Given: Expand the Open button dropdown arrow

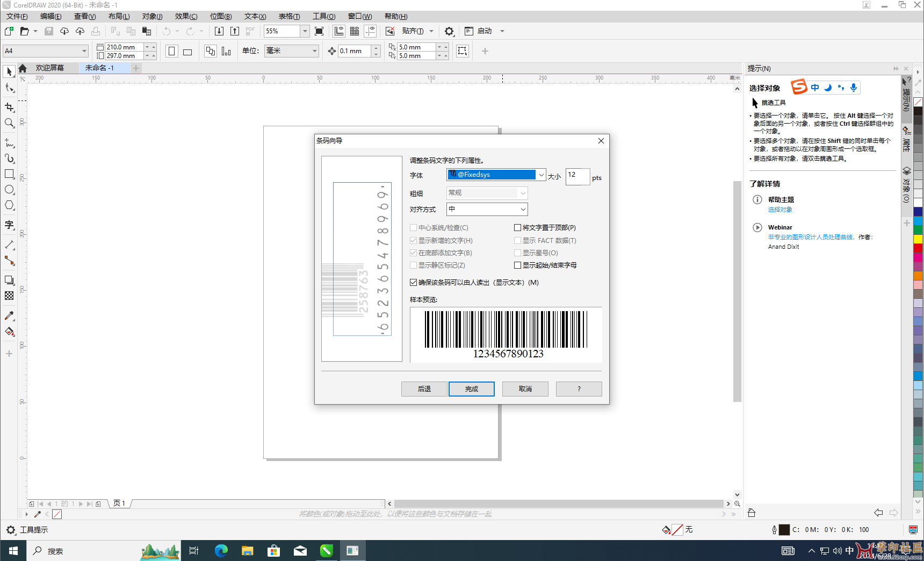Looking at the screenshot, I should pyautogui.click(x=35, y=31).
